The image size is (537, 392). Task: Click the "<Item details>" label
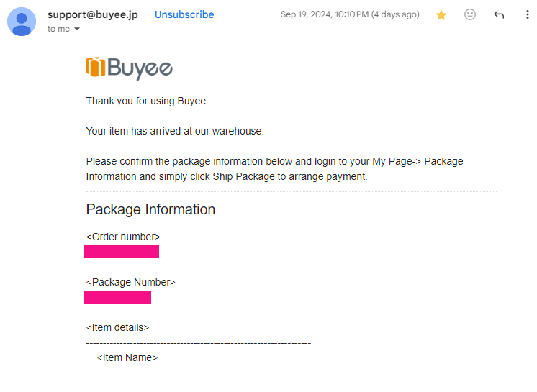[x=117, y=327]
